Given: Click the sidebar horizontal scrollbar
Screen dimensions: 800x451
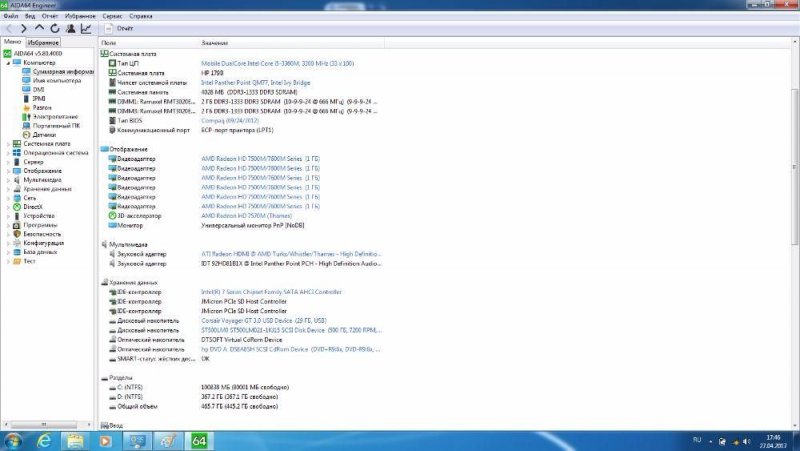Looking at the screenshot, I should pyautogui.click(x=44, y=424).
